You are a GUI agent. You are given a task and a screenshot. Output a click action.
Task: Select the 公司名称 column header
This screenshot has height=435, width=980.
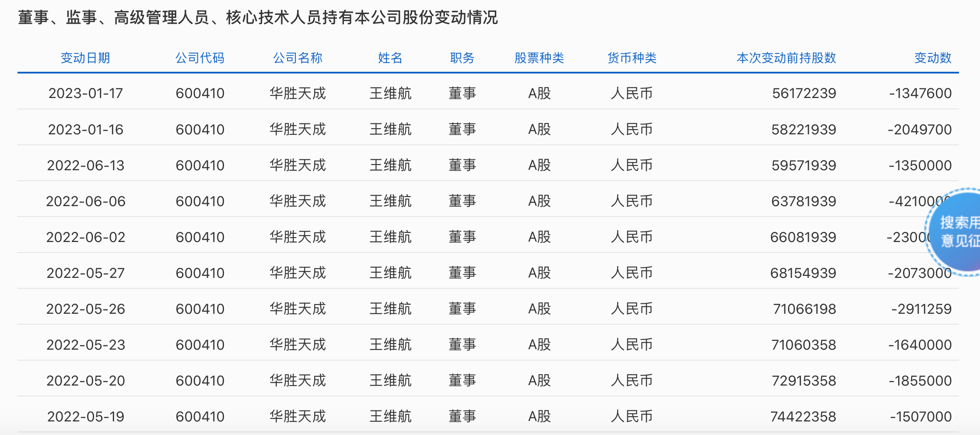pos(297,58)
